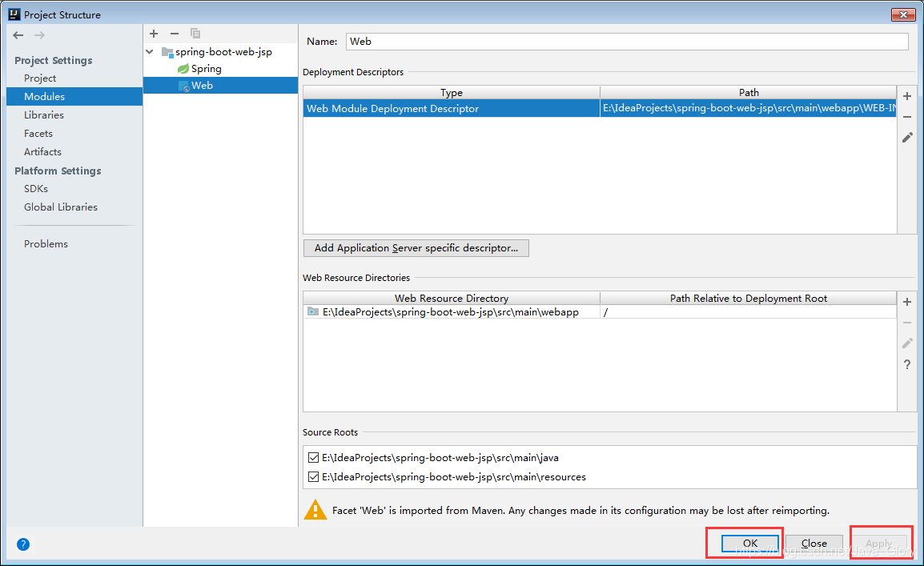This screenshot has width=924, height=566.
Task: Click the Spring facet leaf icon
Action: pyautogui.click(x=183, y=69)
